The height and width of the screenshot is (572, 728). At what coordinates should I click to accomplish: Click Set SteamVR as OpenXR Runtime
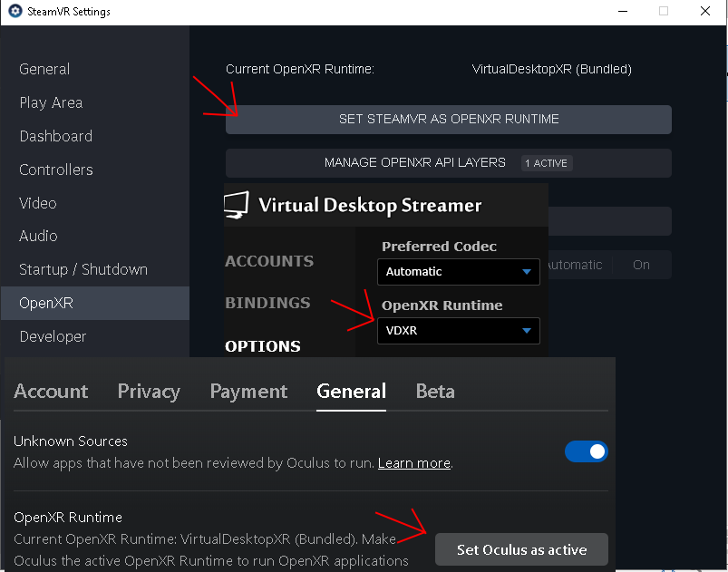(x=447, y=119)
